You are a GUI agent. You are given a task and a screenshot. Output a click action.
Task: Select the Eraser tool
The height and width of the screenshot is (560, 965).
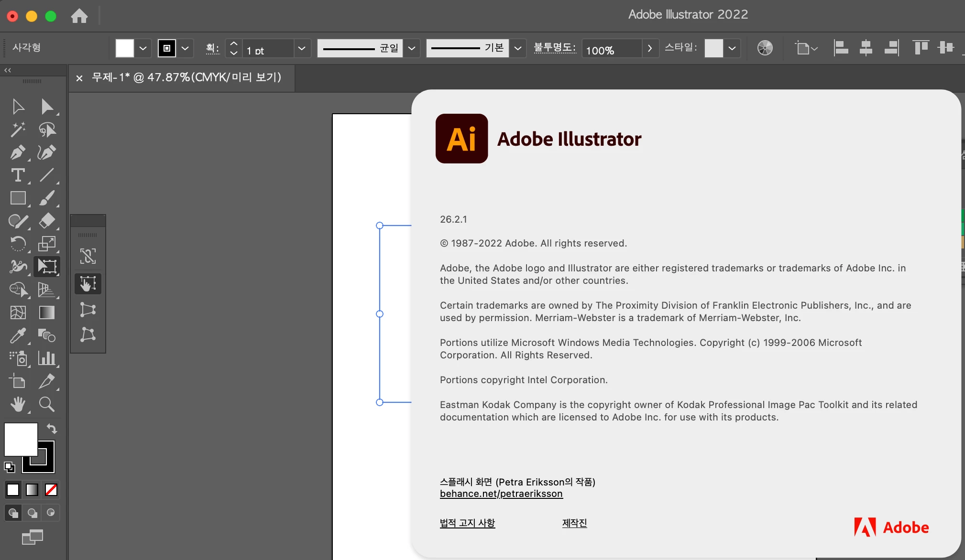point(46,221)
